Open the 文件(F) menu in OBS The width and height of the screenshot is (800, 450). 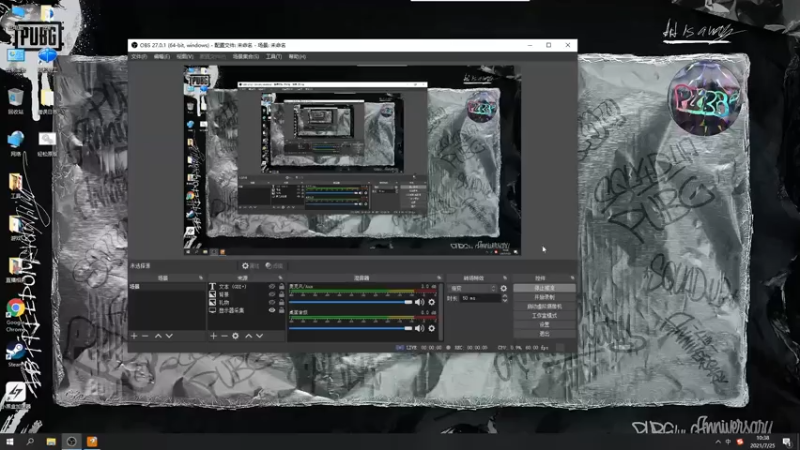click(x=139, y=57)
